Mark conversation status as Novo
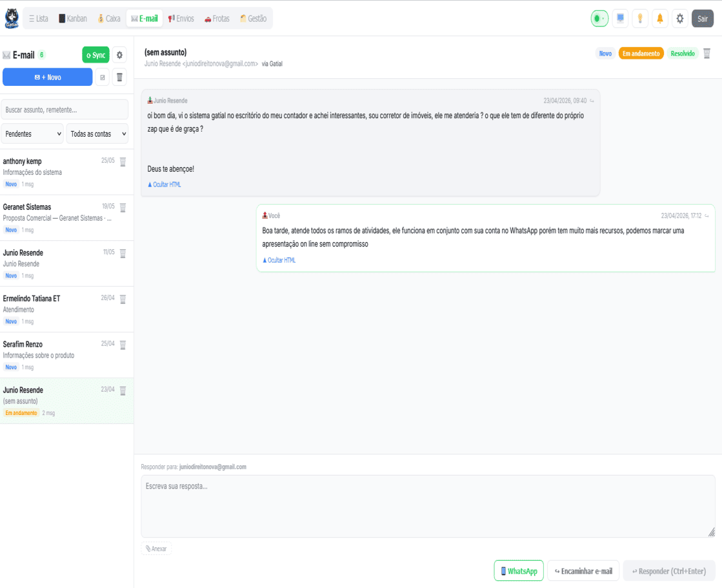 [605, 54]
